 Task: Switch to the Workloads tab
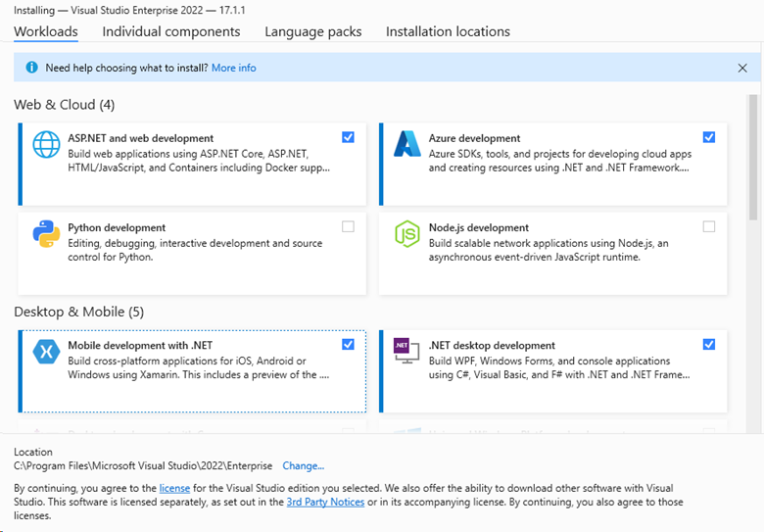[x=46, y=31]
